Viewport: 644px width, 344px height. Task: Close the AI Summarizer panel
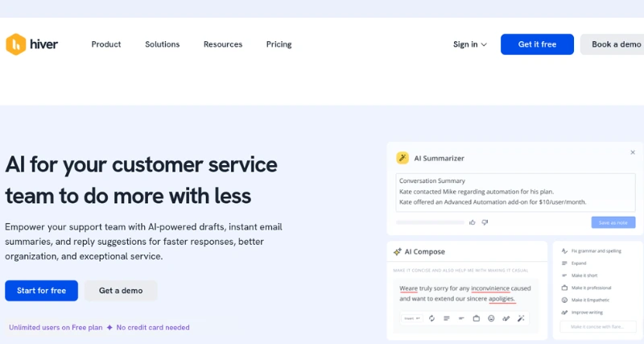pyautogui.click(x=633, y=152)
